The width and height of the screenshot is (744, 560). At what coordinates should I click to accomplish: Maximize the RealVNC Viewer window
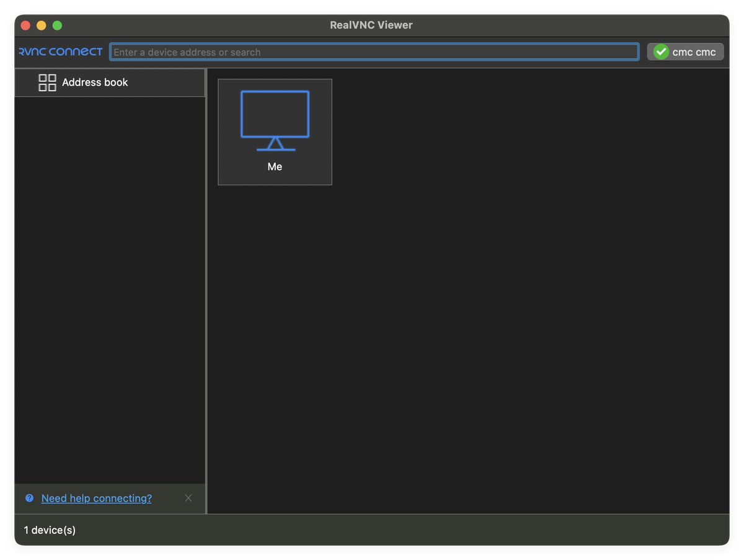[57, 25]
